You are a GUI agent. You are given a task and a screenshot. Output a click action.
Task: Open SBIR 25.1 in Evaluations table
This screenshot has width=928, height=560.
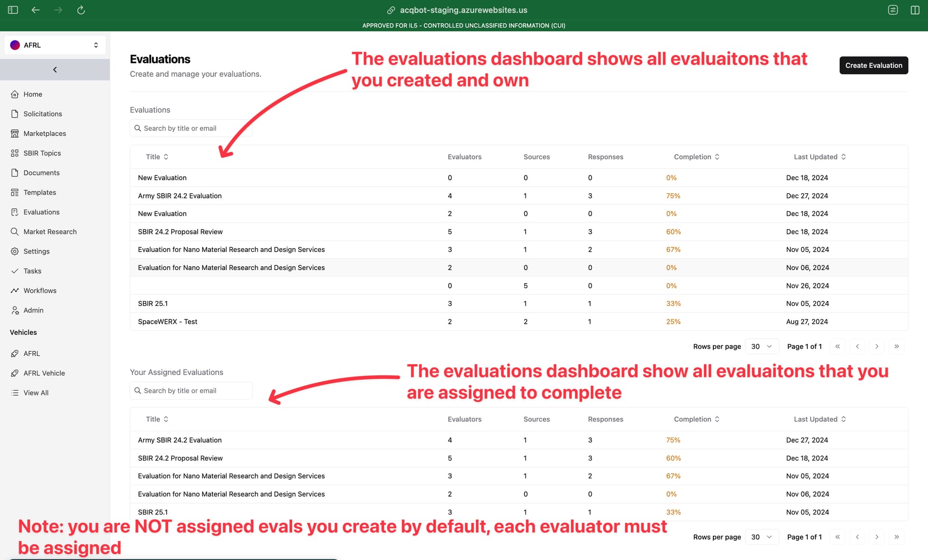(x=519, y=303)
